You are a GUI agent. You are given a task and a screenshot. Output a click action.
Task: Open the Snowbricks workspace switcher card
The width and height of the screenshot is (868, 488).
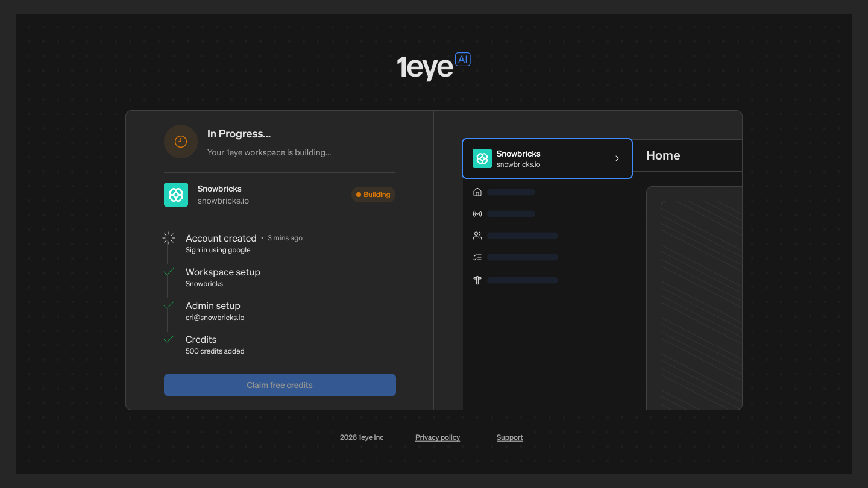(x=547, y=158)
